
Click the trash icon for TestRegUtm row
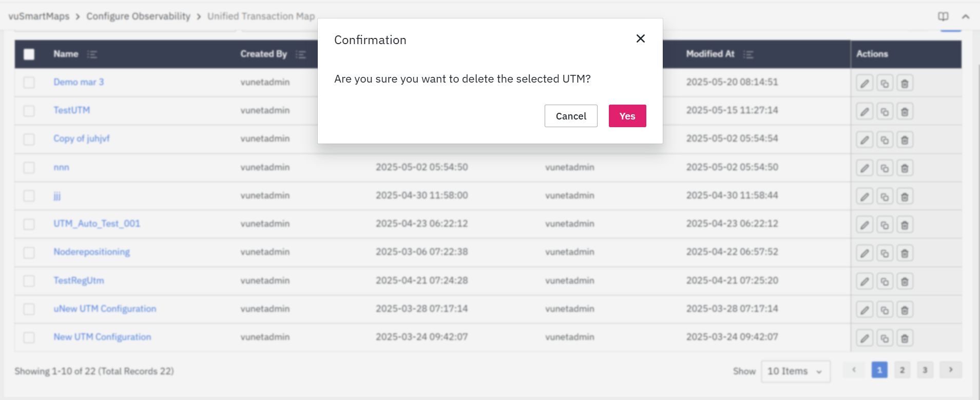[905, 282]
